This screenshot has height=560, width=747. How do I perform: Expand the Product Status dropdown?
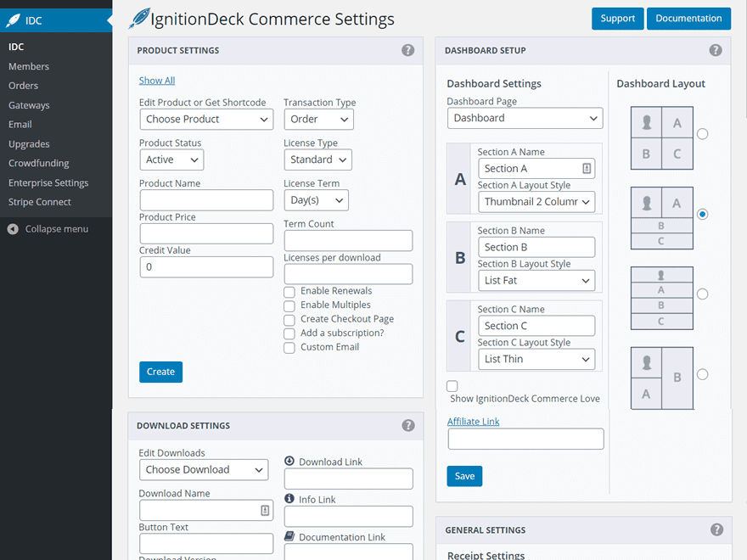[171, 160]
